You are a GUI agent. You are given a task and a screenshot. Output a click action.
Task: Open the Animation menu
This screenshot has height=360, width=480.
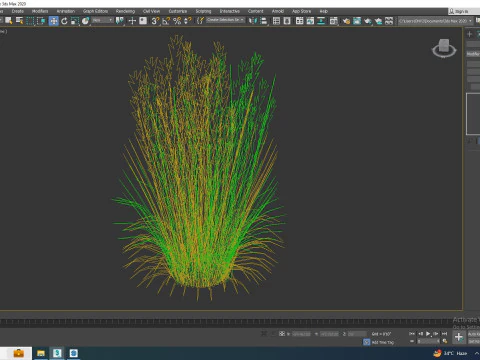coord(66,11)
